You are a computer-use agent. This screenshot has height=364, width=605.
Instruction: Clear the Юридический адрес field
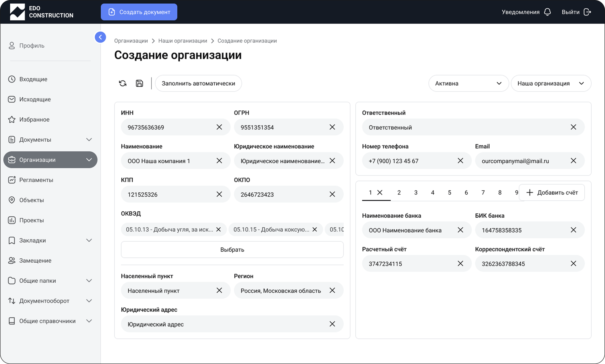332,324
